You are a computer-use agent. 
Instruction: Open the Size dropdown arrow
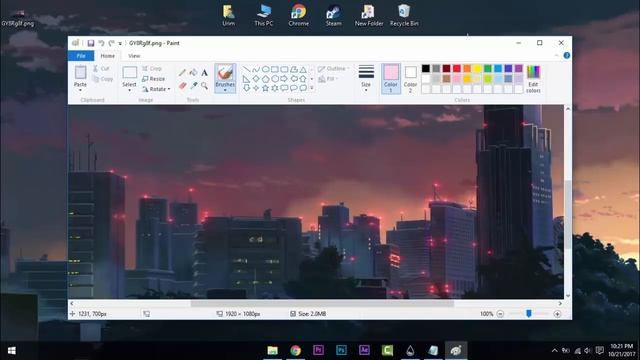[366, 90]
